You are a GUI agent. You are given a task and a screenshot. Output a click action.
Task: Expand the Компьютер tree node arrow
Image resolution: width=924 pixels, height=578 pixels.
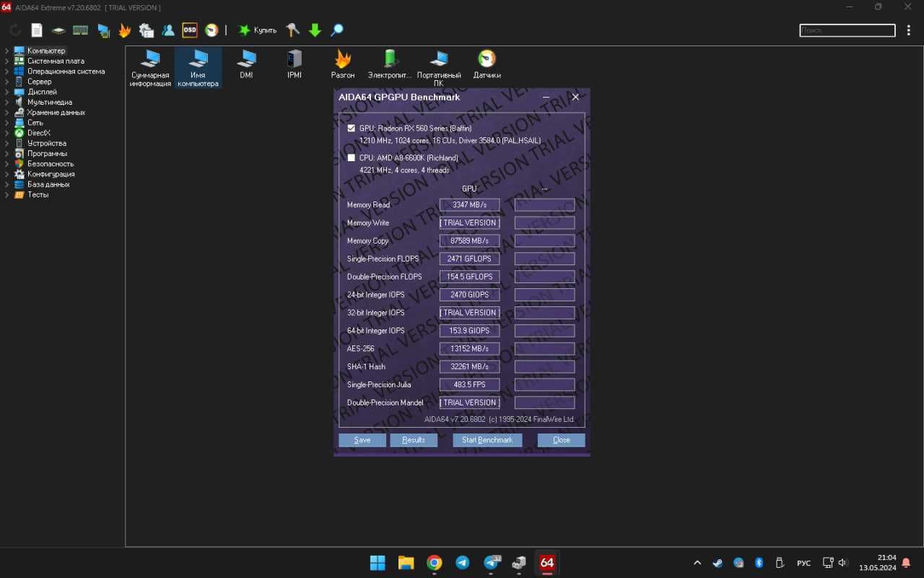(x=6, y=51)
